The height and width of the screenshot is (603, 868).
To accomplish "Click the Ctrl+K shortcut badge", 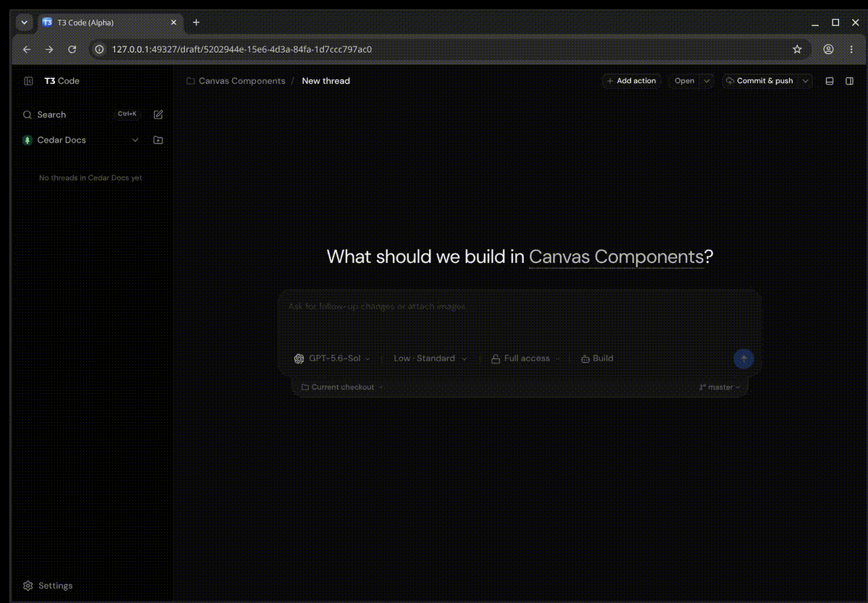I will tap(127, 114).
